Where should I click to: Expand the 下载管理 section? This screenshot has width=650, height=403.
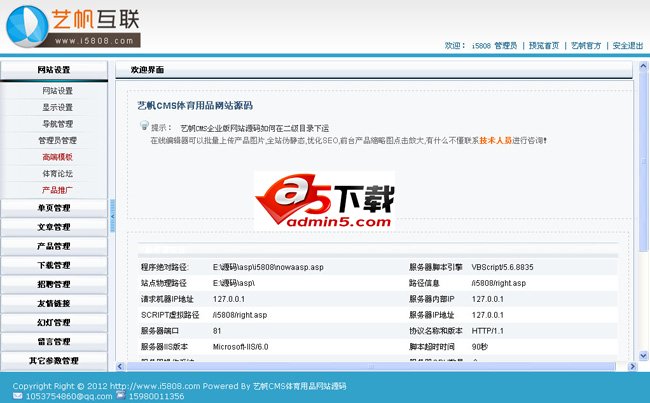[x=54, y=265]
